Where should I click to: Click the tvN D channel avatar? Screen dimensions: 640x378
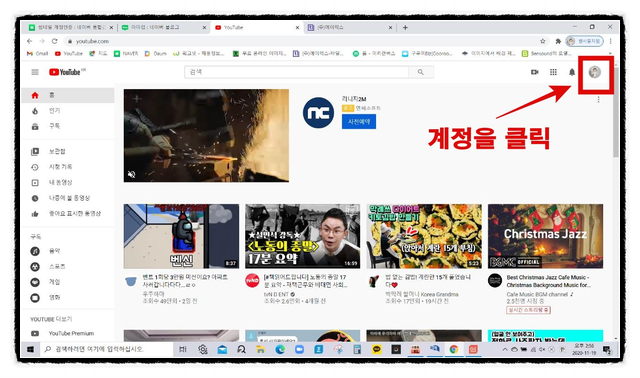click(x=252, y=280)
